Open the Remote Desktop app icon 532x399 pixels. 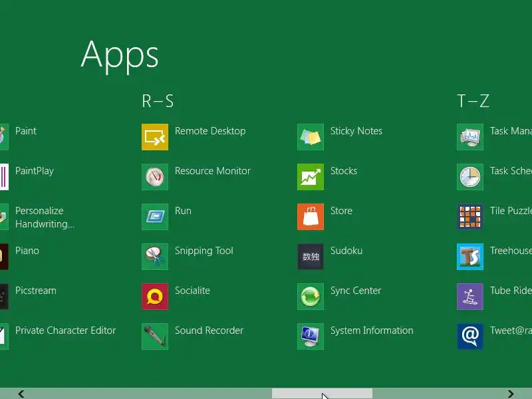tap(155, 137)
